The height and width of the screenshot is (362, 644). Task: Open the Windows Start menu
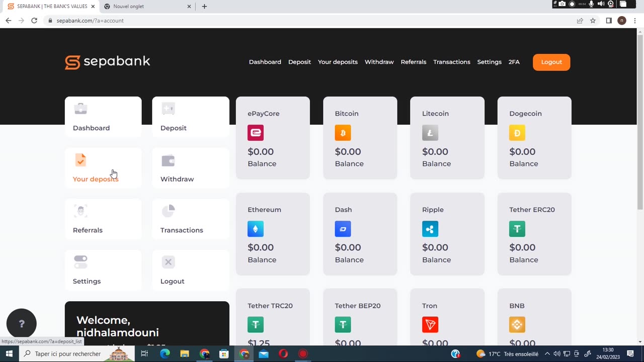(x=9, y=353)
